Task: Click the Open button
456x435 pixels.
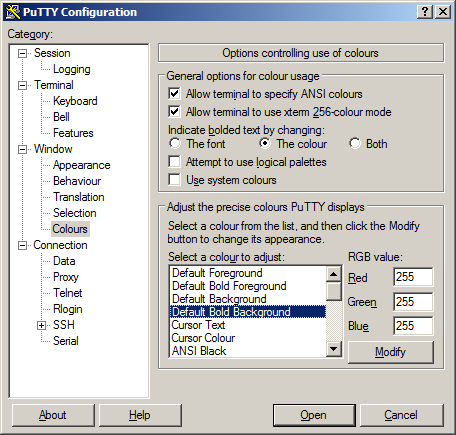Action: coord(314,415)
